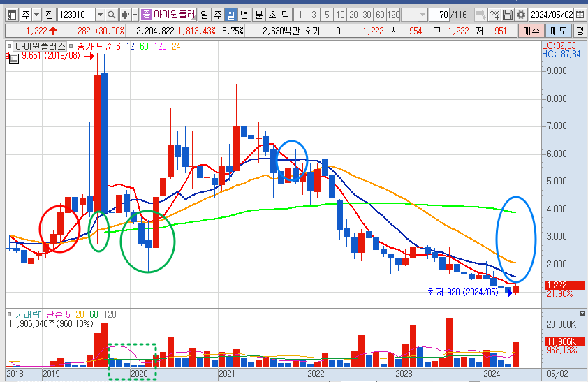Click the 2019 time axis label
588x382 pixels.
tap(51, 374)
